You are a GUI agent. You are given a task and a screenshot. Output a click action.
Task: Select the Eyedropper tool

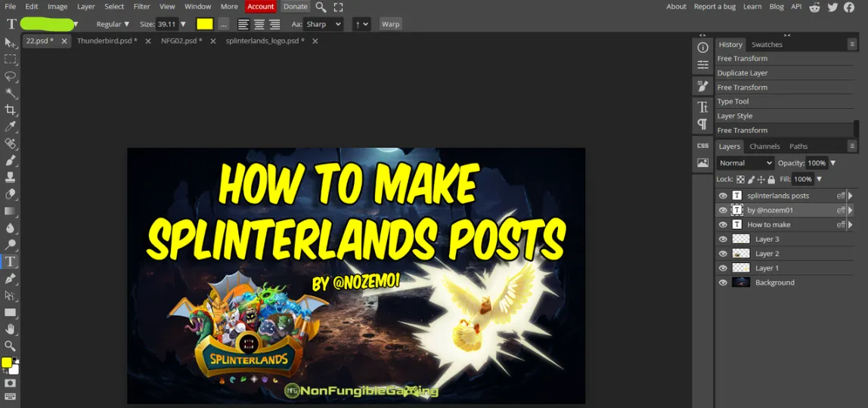10,127
